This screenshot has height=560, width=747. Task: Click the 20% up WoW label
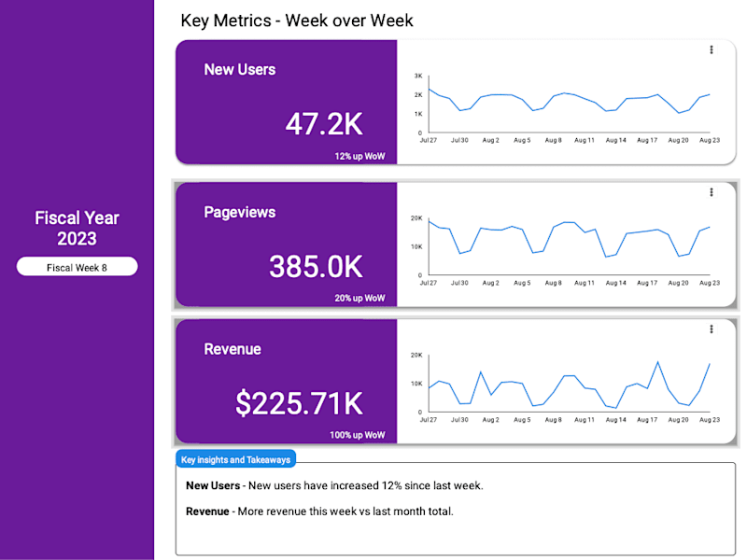359,298
